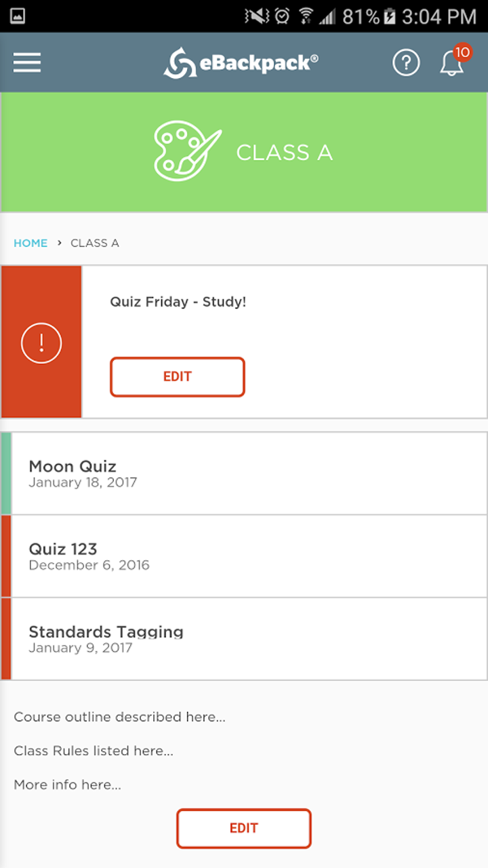This screenshot has height=868, width=488.
Task: Open the Moon Quiz assignment
Action: pos(244,473)
